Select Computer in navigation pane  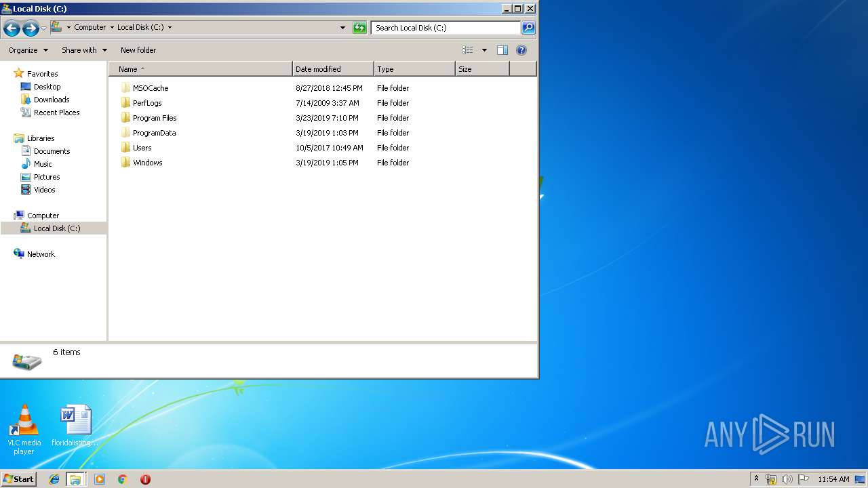43,216
